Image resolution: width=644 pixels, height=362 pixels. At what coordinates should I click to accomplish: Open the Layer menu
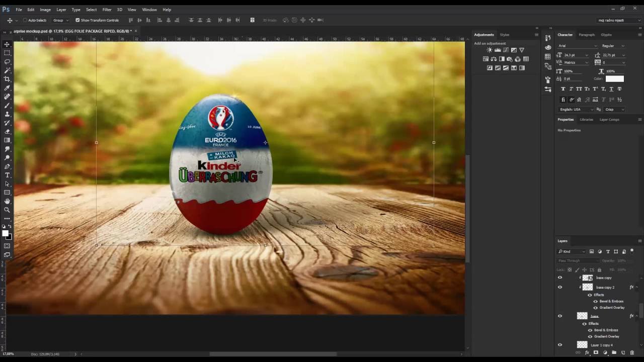[61, 10]
